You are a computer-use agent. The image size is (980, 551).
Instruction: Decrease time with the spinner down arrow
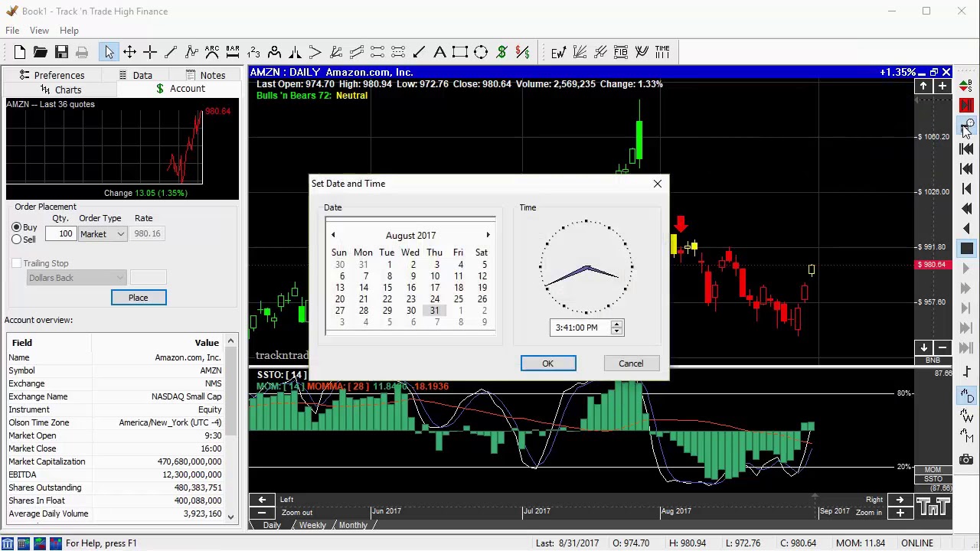[616, 331]
